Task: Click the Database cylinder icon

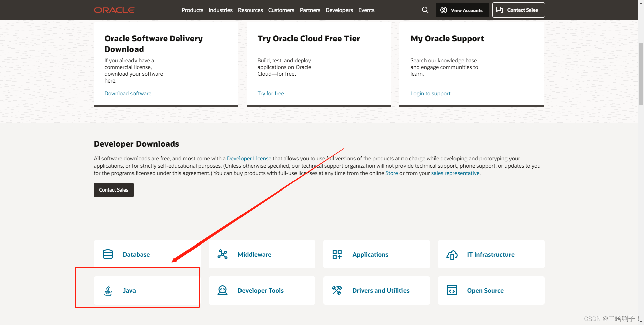Action: coord(108,254)
